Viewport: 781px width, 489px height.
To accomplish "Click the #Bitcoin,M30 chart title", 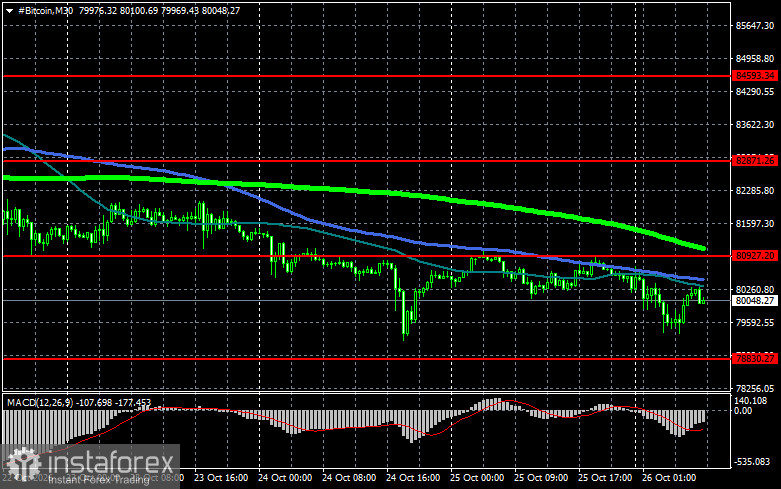I will tap(45, 10).
